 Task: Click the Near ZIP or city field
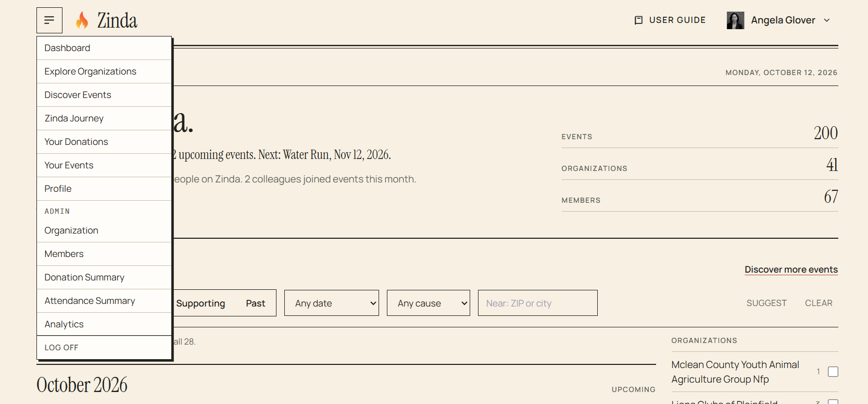[x=538, y=303]
